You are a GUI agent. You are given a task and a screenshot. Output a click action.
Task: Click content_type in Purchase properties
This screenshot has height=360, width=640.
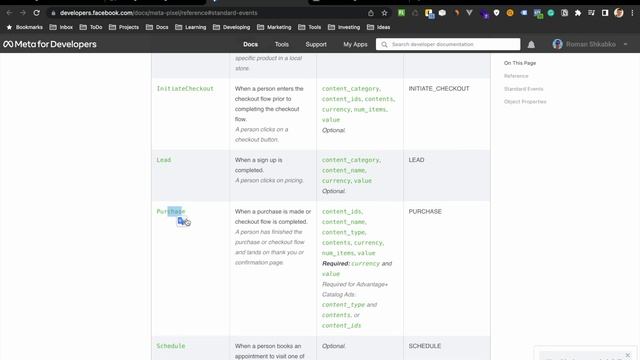343,232
